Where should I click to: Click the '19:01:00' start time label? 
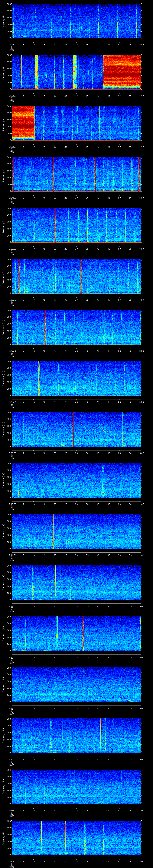pyautogui.click(x=12, y=44)
